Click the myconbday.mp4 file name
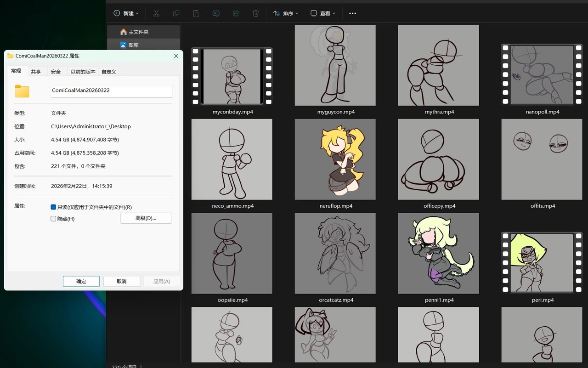Viewport: 588px width, 368px height. pyautogui.click(x=232, y=112)
